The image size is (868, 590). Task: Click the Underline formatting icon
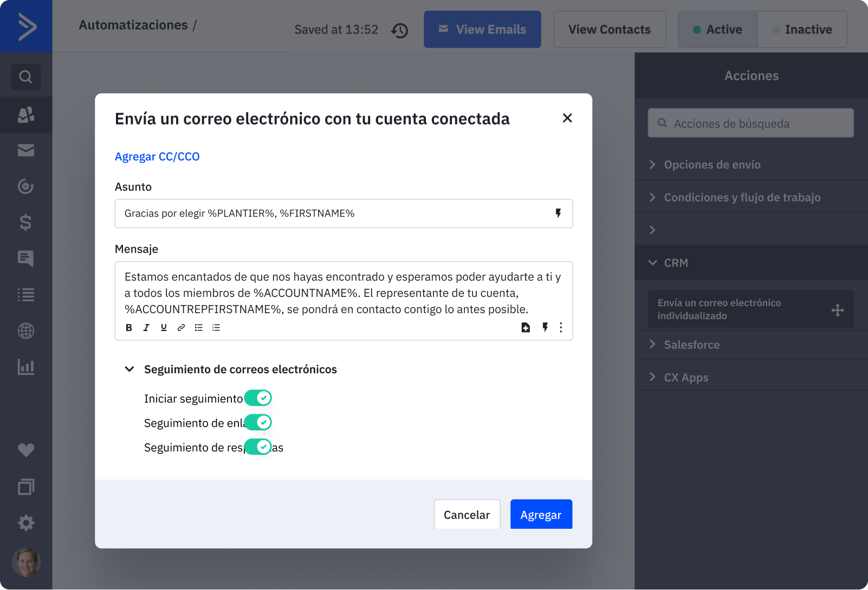(x=164, y=328)
